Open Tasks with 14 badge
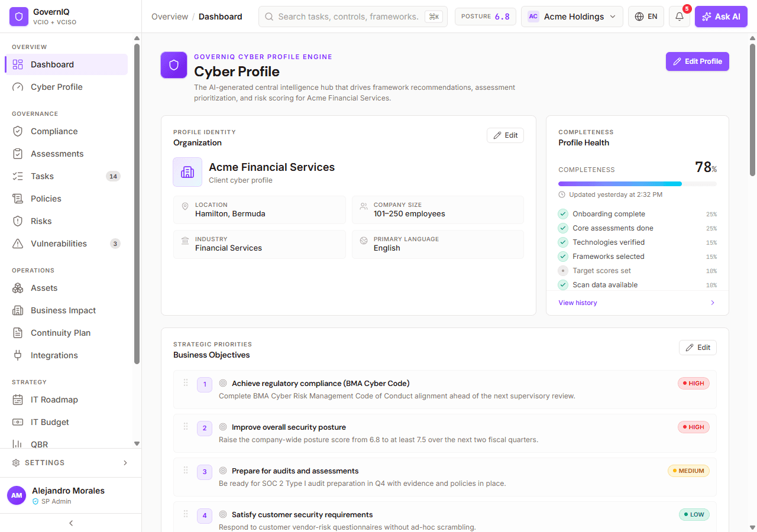This screenshot has height=532, width=757. point(66,176)
